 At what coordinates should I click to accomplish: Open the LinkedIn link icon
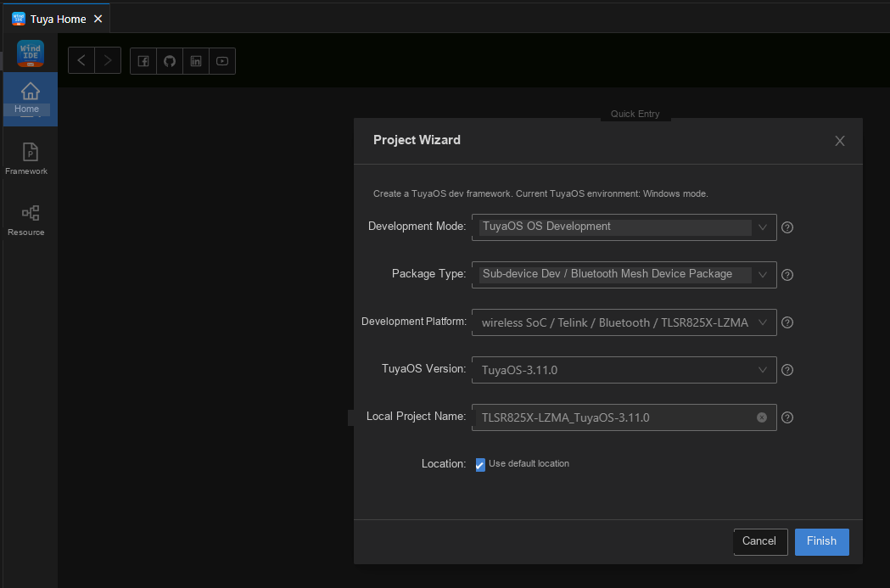pos(196,61)
